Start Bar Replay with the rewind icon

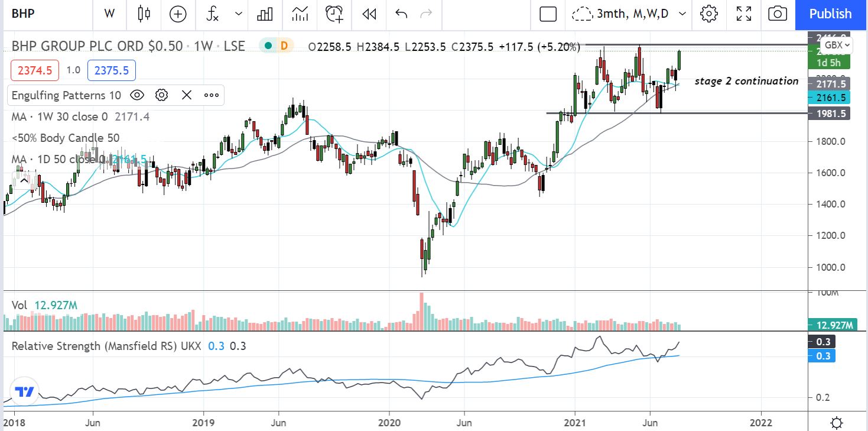coord(369,14)
